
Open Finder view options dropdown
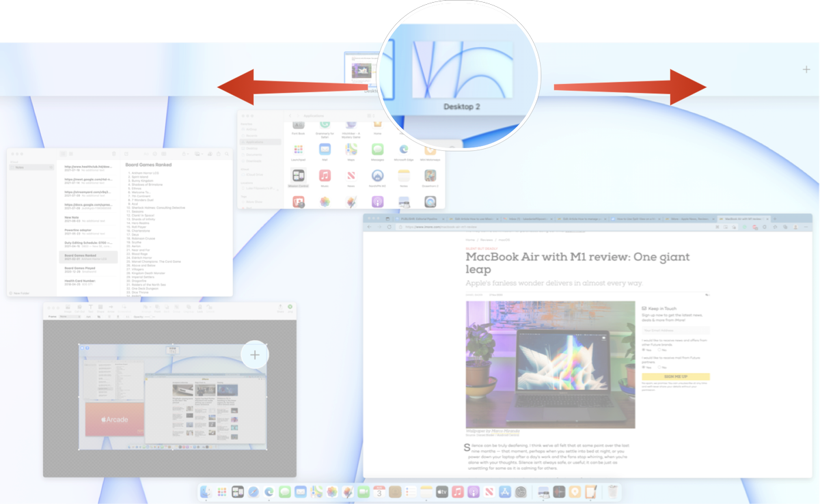(x=371, y=116)
